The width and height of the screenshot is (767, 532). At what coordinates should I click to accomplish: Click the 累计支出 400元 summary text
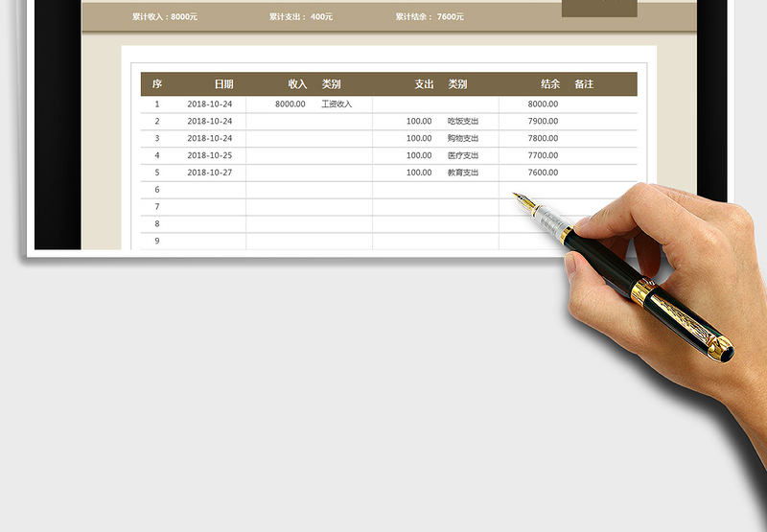(301, 16)
